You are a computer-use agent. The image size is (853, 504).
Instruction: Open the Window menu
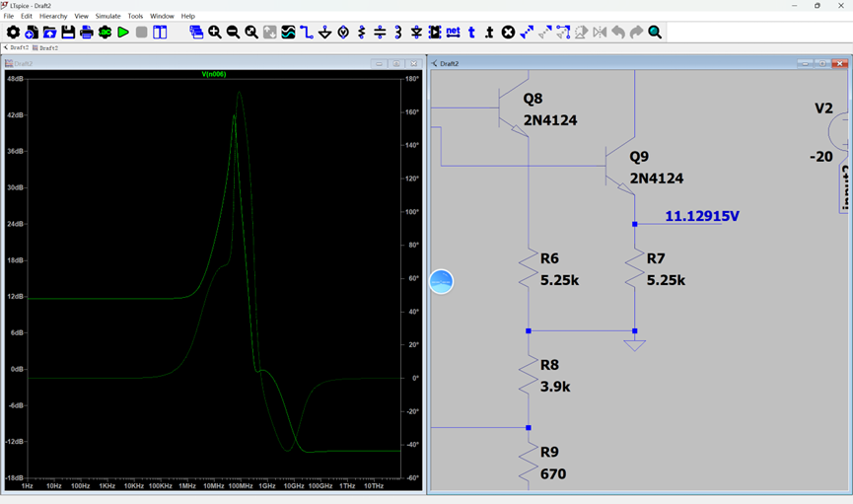[162, 17]
